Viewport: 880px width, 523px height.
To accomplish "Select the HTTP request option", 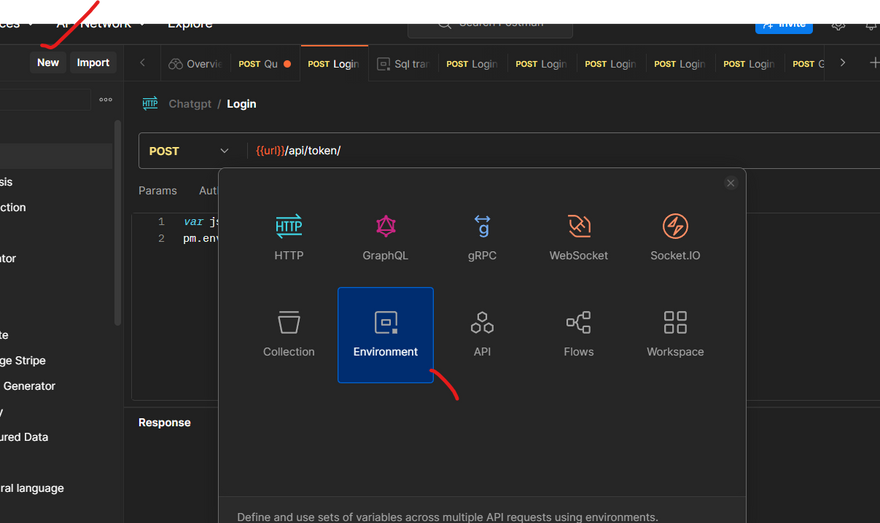I will coord(289,237).
